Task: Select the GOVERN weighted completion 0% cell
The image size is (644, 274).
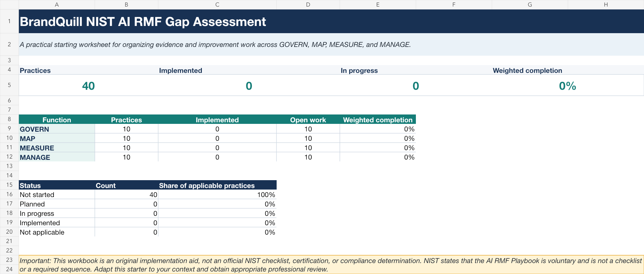Action: pos(378,129)
